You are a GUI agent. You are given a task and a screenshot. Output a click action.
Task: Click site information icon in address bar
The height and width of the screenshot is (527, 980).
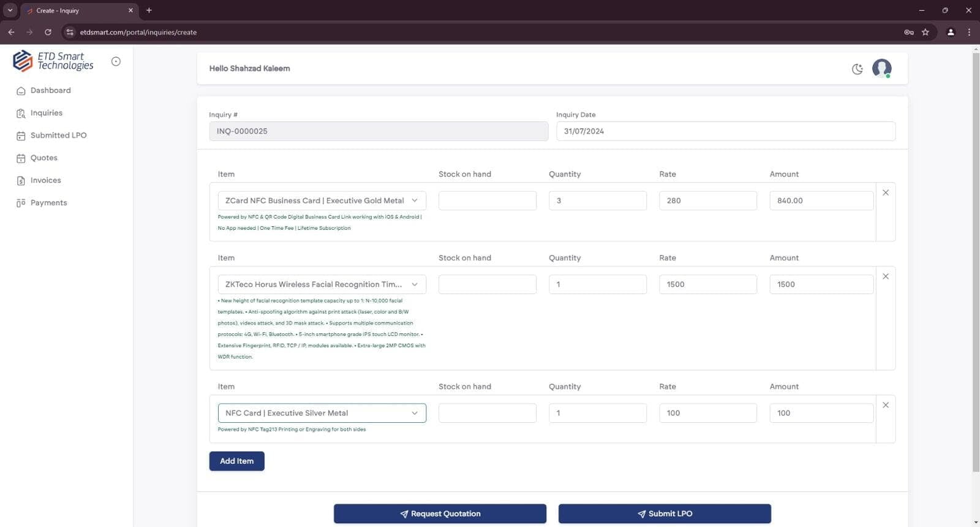click(70, 32)
